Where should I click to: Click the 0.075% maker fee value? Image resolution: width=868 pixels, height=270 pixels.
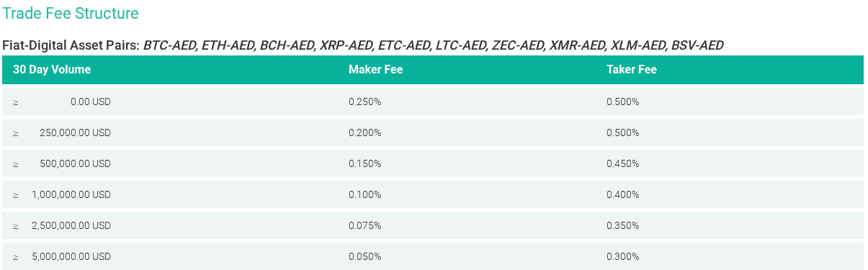[364, 225]
